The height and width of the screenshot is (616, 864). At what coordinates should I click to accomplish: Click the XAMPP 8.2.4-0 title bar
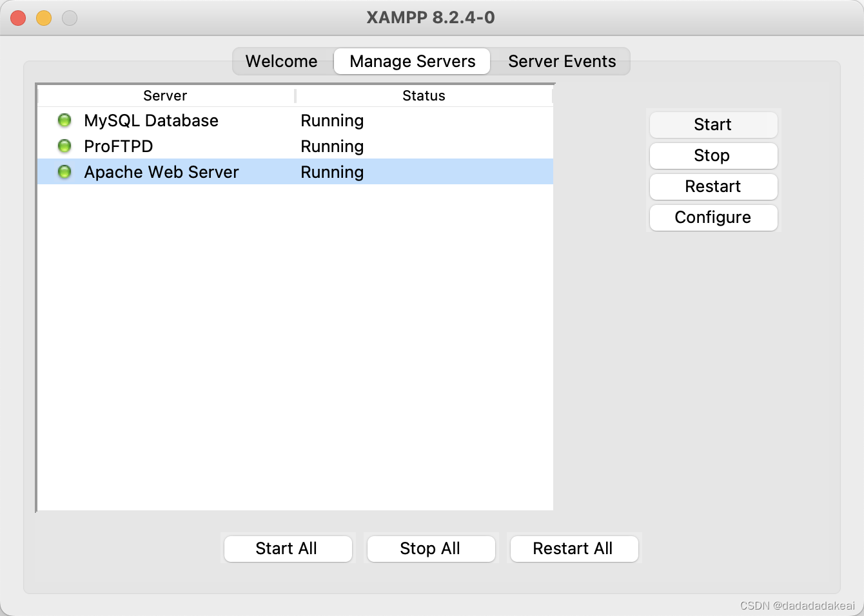coord(432,17)
